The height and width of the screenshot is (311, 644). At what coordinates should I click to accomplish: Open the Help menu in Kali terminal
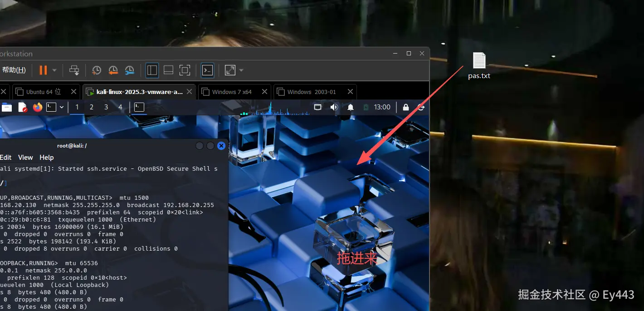(x=47, y=158)
